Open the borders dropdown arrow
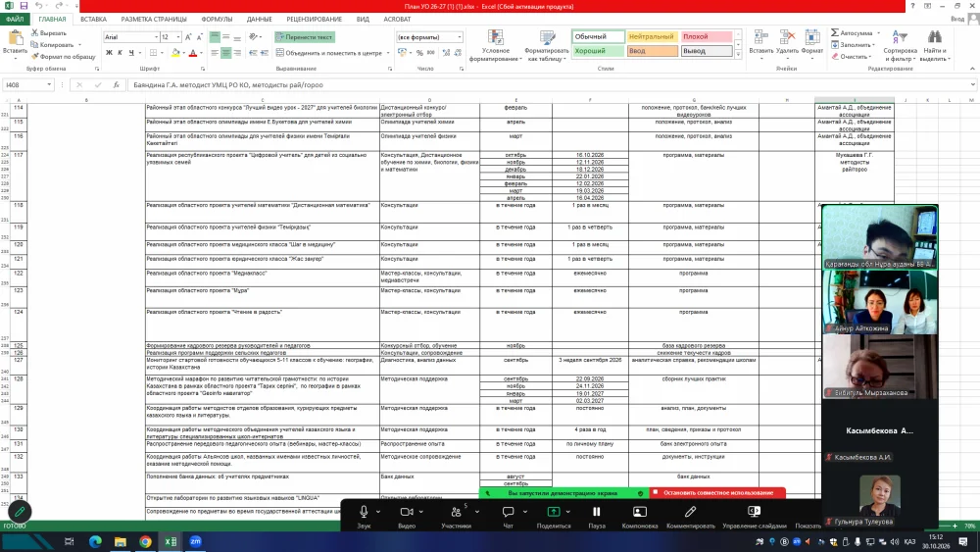The width and height of the screenshot is (980, 552). 162,53
